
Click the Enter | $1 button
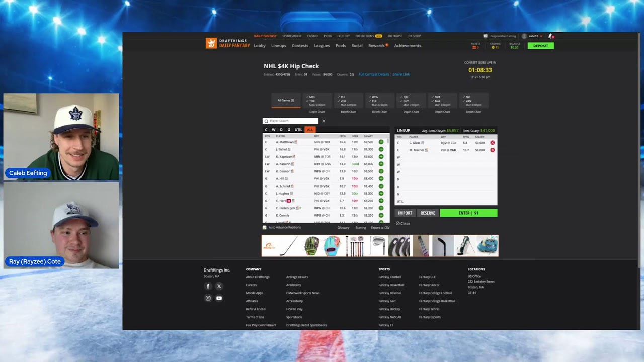coord(468,213)
